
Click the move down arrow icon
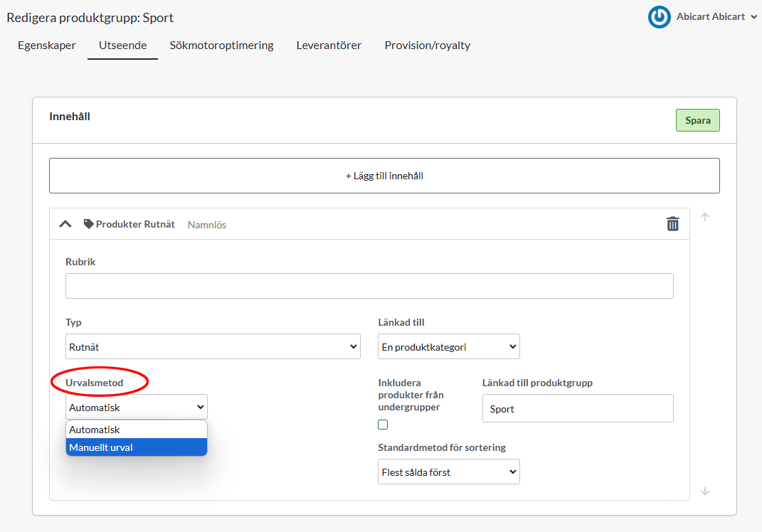pyautogui.click(x=705, y=491)
